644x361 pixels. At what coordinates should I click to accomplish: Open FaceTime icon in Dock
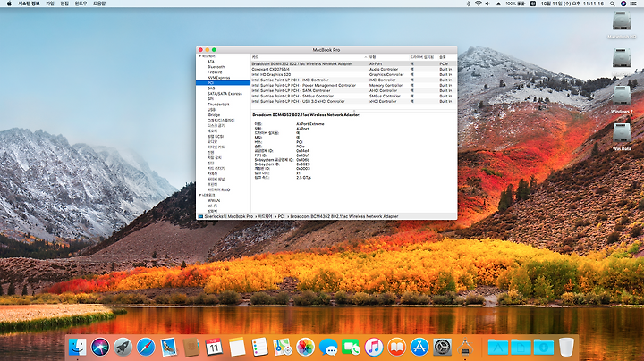(x=351, y=347)
